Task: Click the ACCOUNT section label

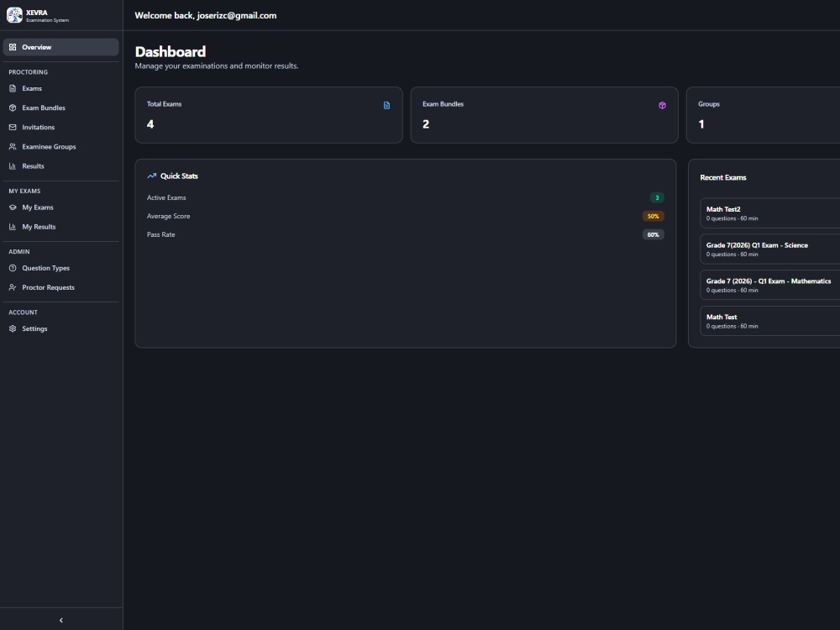Action: click(23, 312)
